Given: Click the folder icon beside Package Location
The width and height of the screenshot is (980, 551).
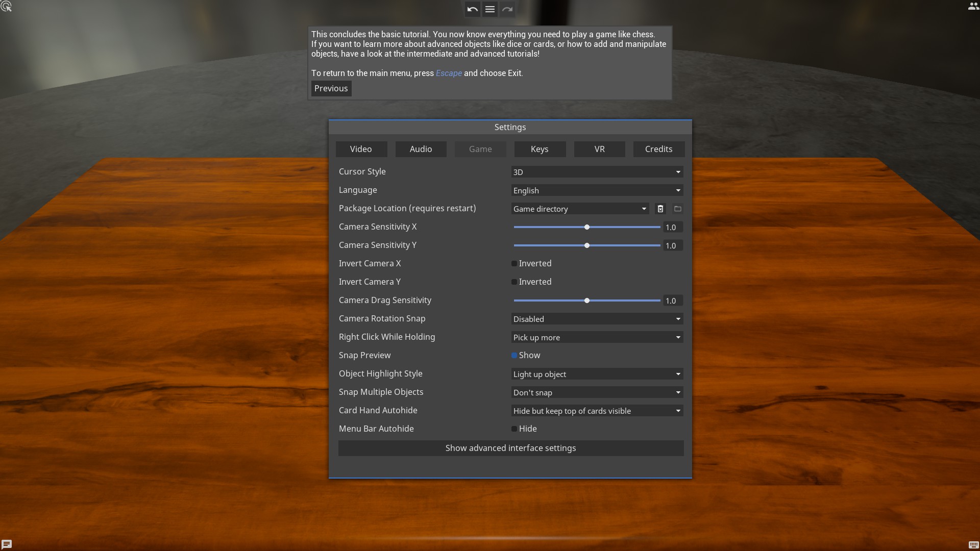Looking at the screenshot, I should [678, 209].
